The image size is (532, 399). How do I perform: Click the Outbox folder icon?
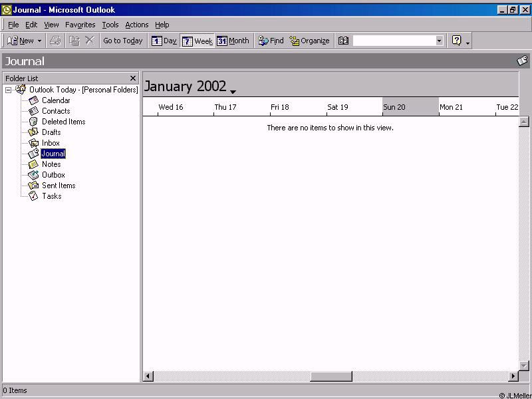click(33, 175)
